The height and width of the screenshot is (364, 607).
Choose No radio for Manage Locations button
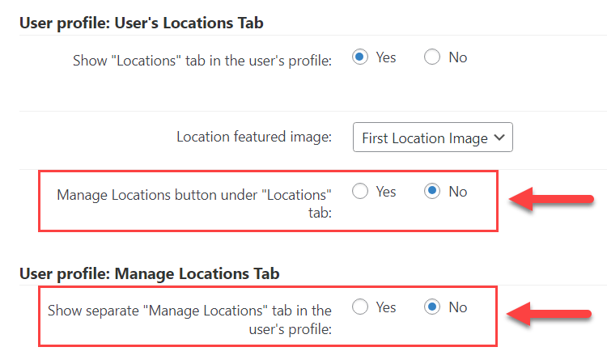[432, 192]
